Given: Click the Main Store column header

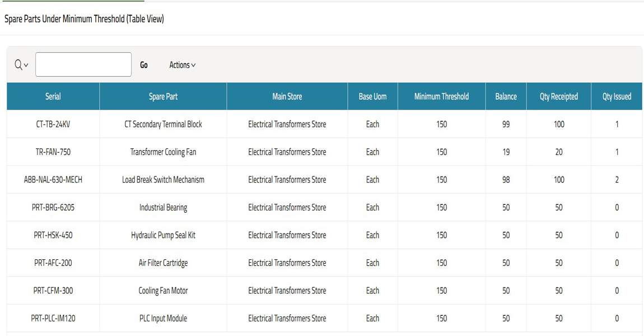Looking at the screenshot, I should pyautogui.click(x=287, y=96).
